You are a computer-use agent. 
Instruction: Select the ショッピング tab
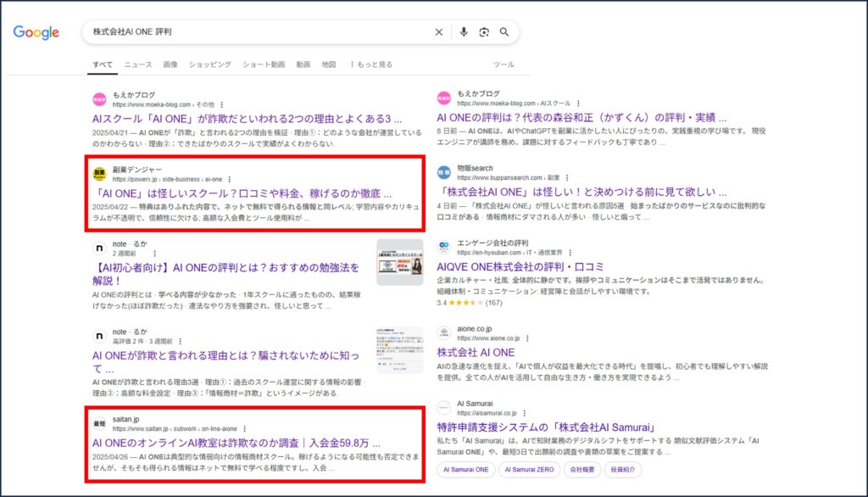(209, 64)
